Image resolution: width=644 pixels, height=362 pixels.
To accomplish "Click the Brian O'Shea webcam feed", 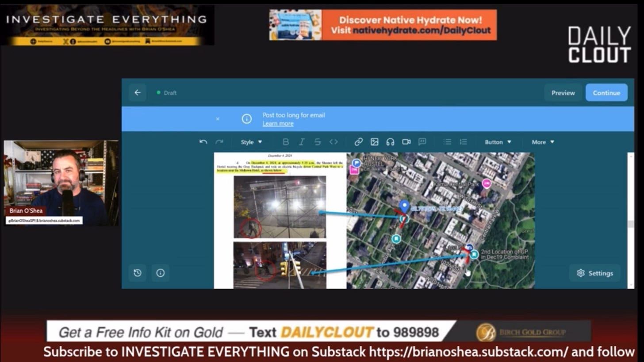I will pyautogui.click(x=61, y=183).
